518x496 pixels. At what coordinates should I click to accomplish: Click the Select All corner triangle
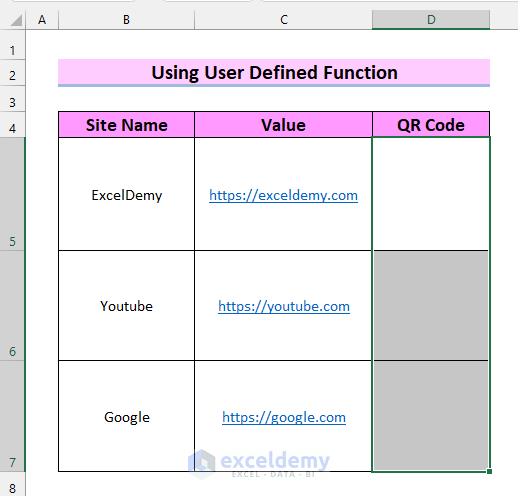(x=16, y=20)
